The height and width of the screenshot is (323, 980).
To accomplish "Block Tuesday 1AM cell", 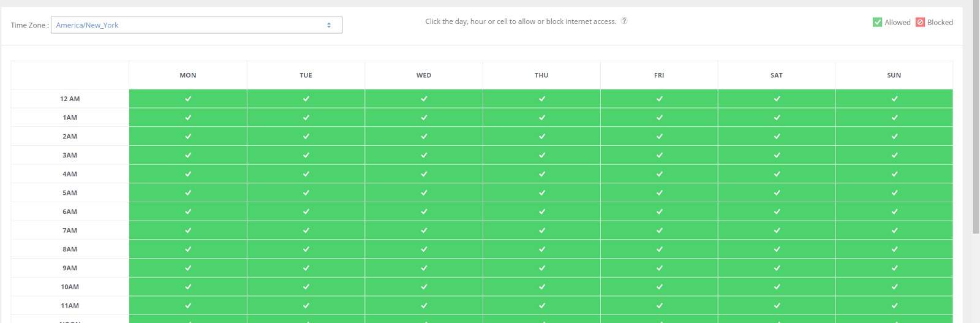I will (306, 118).
